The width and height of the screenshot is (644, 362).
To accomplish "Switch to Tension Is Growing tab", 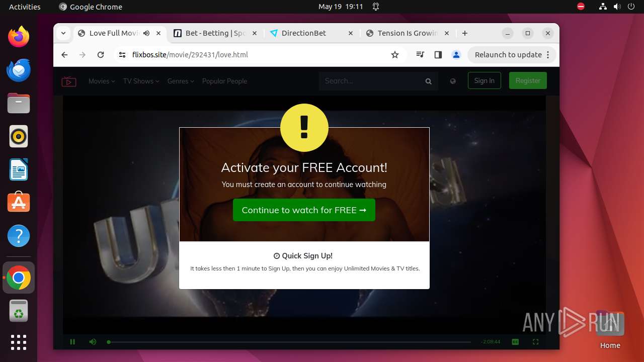I will coord(408,33).
